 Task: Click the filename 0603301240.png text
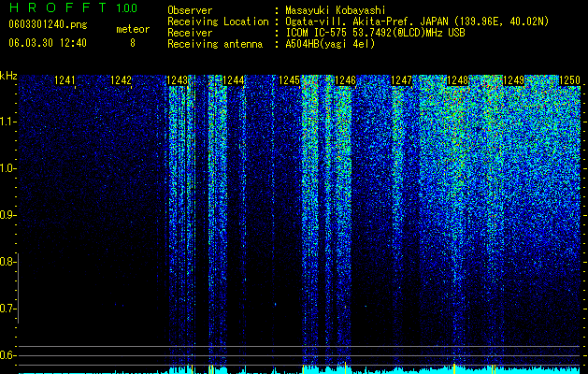point(48,24)
